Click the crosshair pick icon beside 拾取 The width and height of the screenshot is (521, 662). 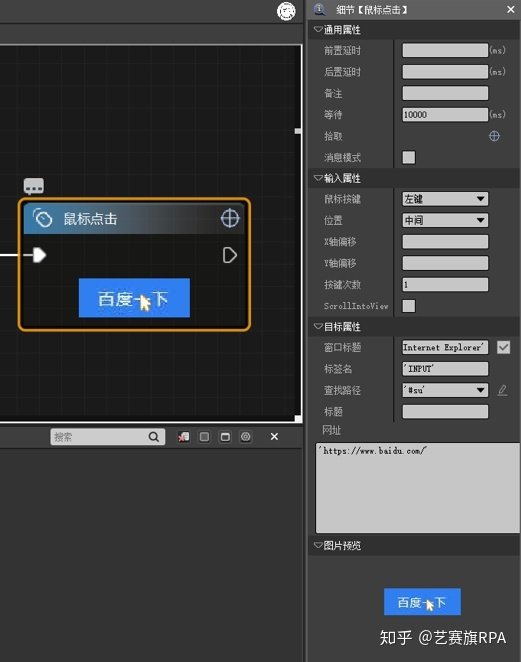494,136
